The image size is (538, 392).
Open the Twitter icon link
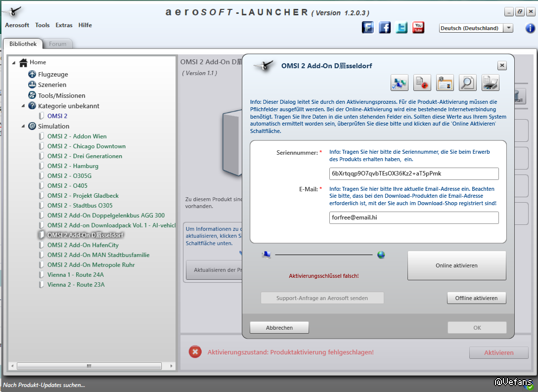point(402,28)
